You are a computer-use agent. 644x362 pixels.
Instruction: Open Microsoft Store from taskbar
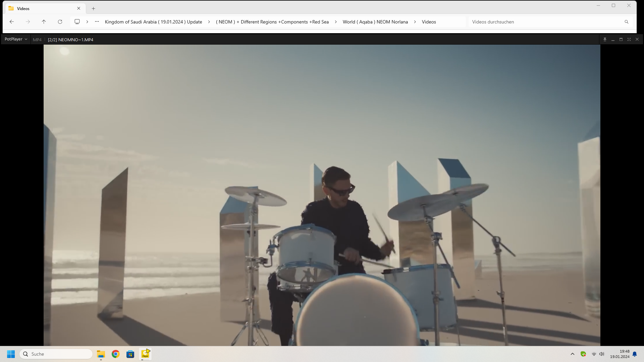coord(130,354)
